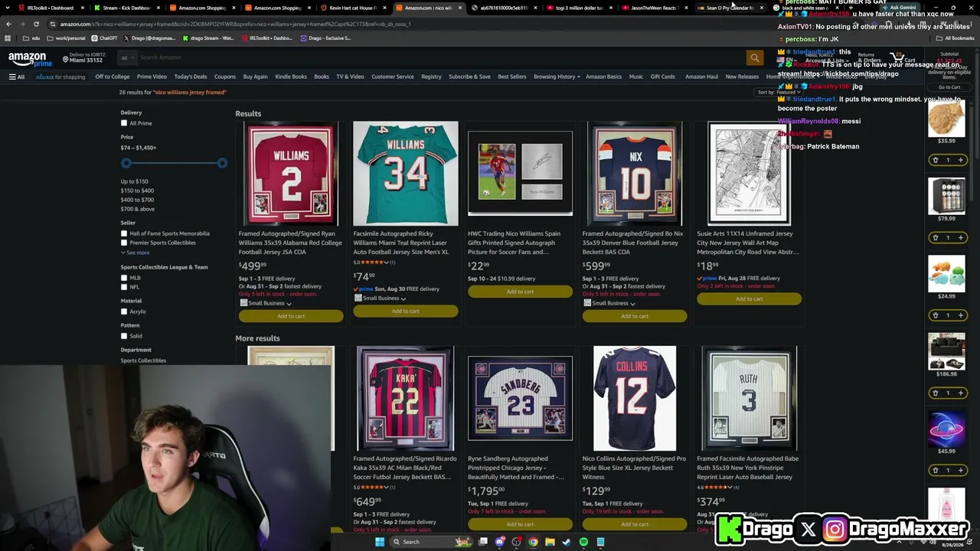The image size is (980, 551).
Task: Click the X social icon in overlay
Action: point(808,529)
